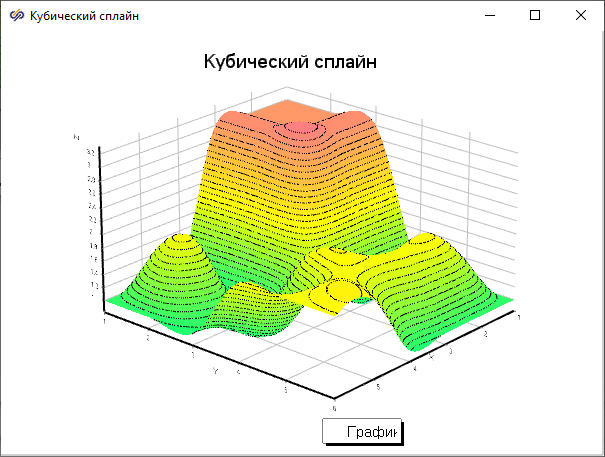Click the small front-center bump of the surface
Image resolution: width=605 pixels, height=457 pixels.
[x=255, y=310]
